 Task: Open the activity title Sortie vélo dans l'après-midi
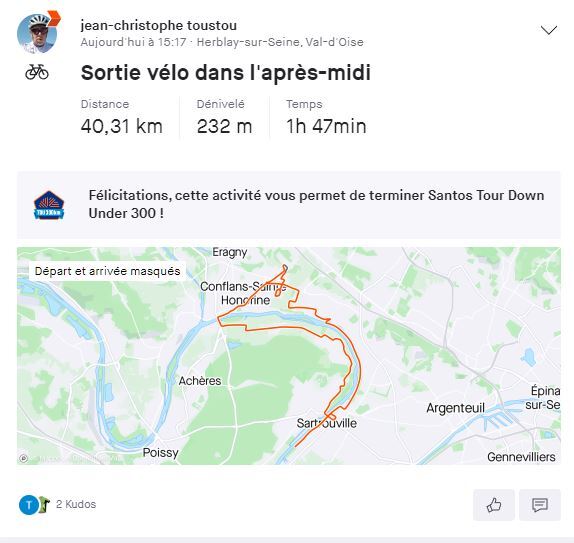(226, 72)
